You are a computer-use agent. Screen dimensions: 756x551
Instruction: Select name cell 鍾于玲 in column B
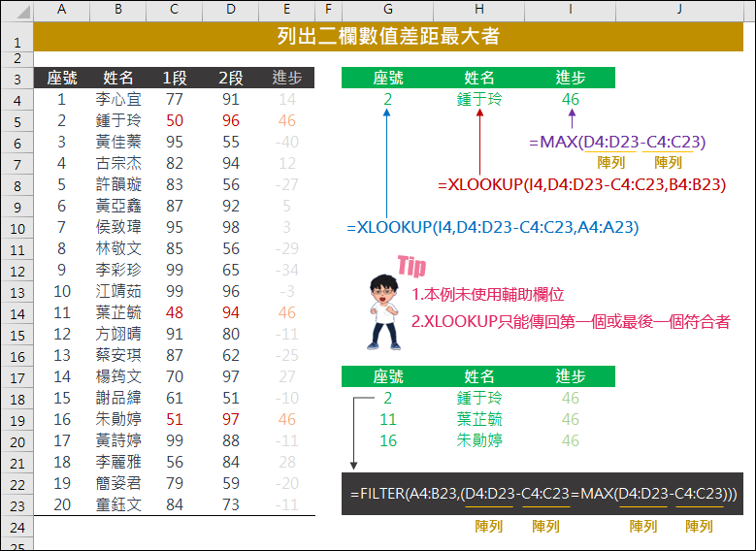click(118, 120)
